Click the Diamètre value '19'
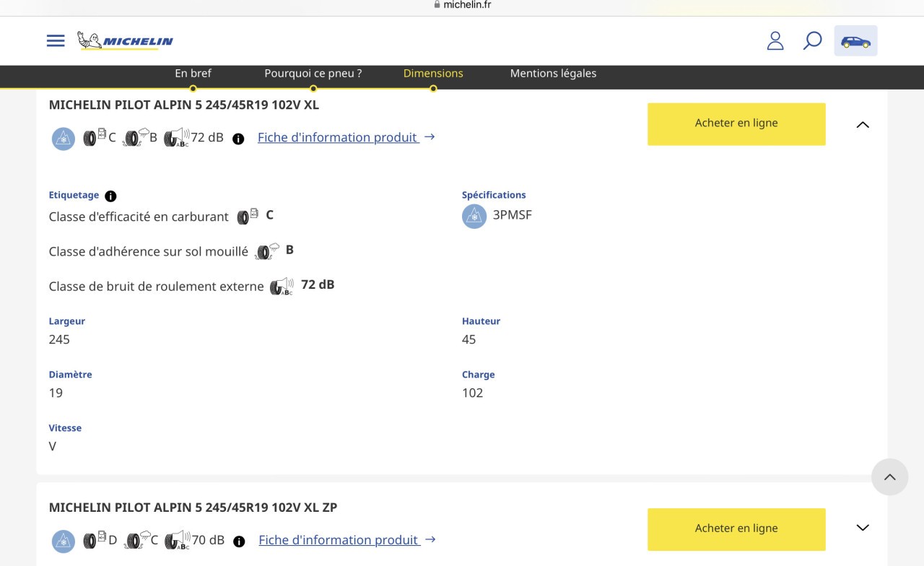This screenshot has height=566, width=924. tap(56, 393)
